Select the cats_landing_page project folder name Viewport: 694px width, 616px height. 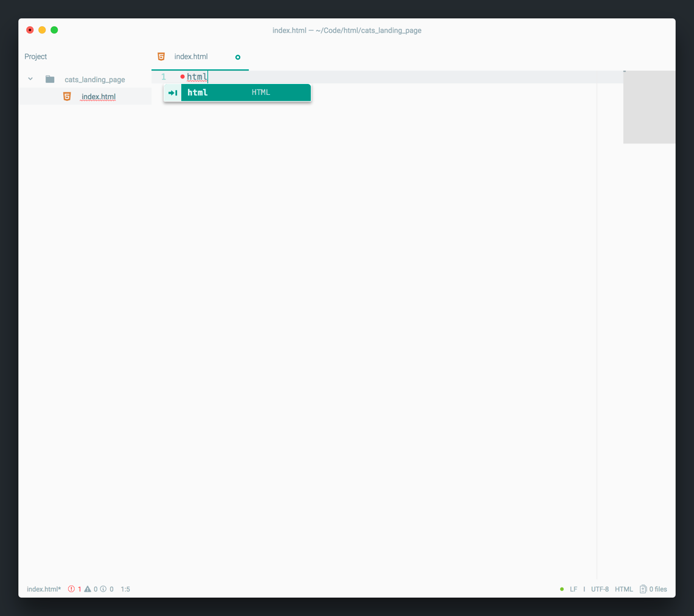pyautogui.click(x=95, y=80)
